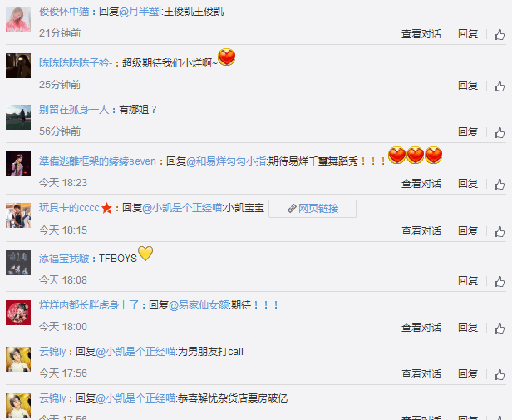Open the @月半蟹i mention link

tap(140, 12)
